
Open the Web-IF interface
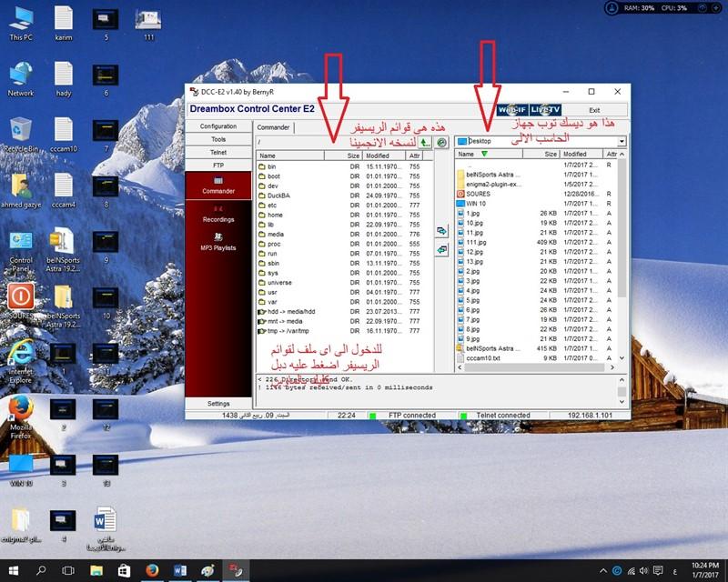point(512,110)
